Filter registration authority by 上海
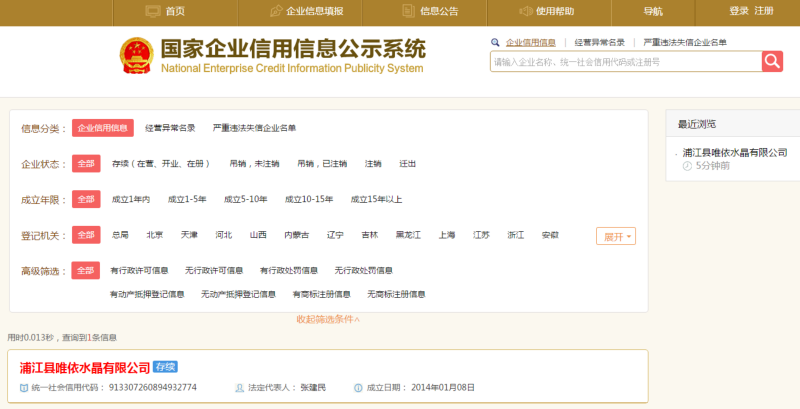Image resolution: width=800 pixels, height=409 pixels. pos(447,235)
